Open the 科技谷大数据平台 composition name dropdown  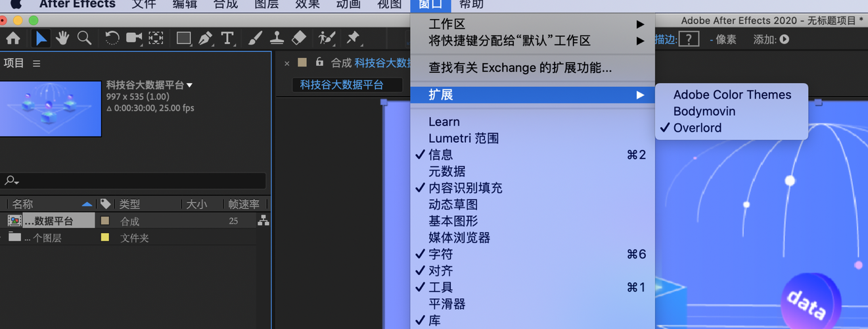(190, 86)
